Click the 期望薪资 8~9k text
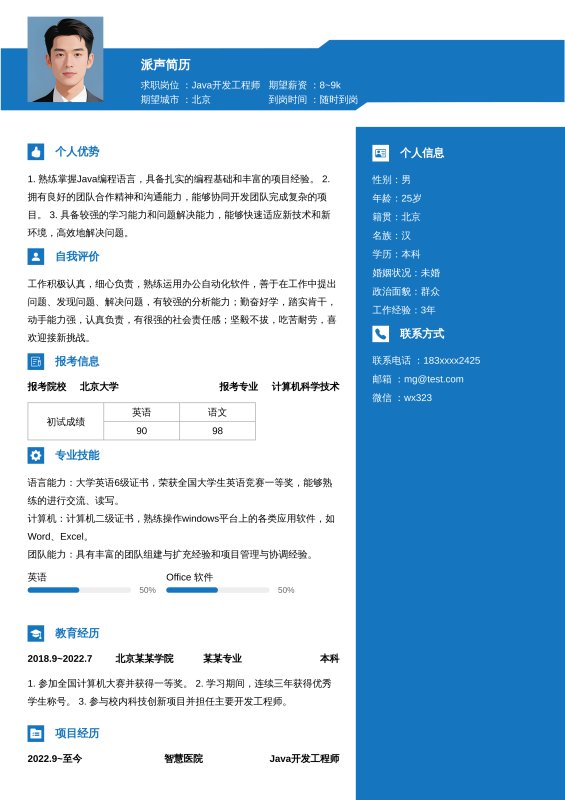 point(305,85)
